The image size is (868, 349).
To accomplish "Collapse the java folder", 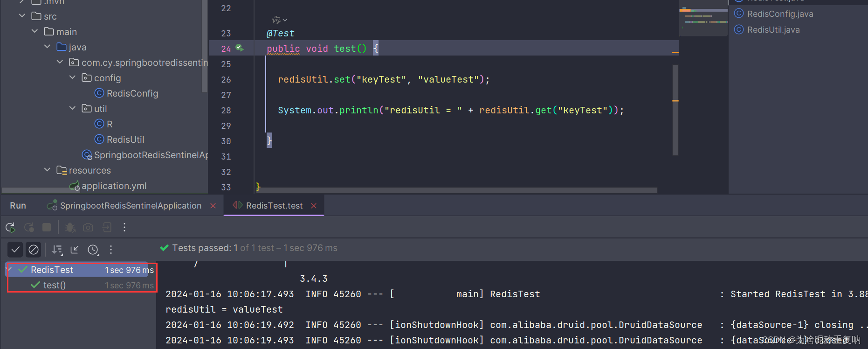I will click(x=48, y=47).
